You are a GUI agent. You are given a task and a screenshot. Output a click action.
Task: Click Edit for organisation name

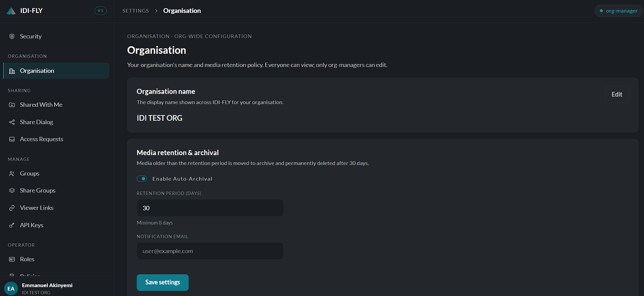617,95
